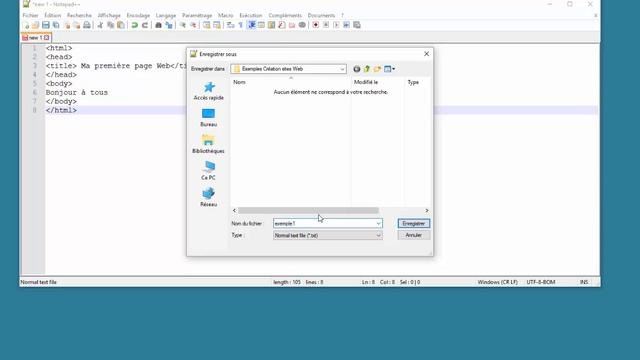
Task: Click the Stop macro recording icon
Action: [326, 25]
